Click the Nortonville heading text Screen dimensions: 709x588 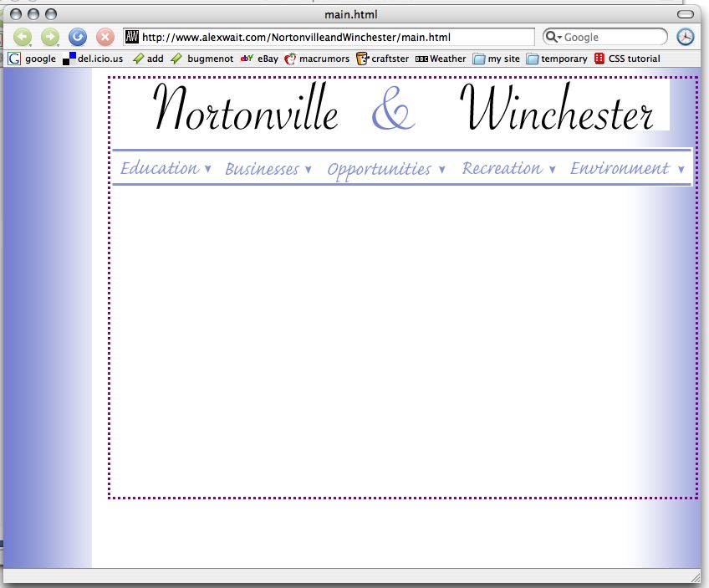246,107
